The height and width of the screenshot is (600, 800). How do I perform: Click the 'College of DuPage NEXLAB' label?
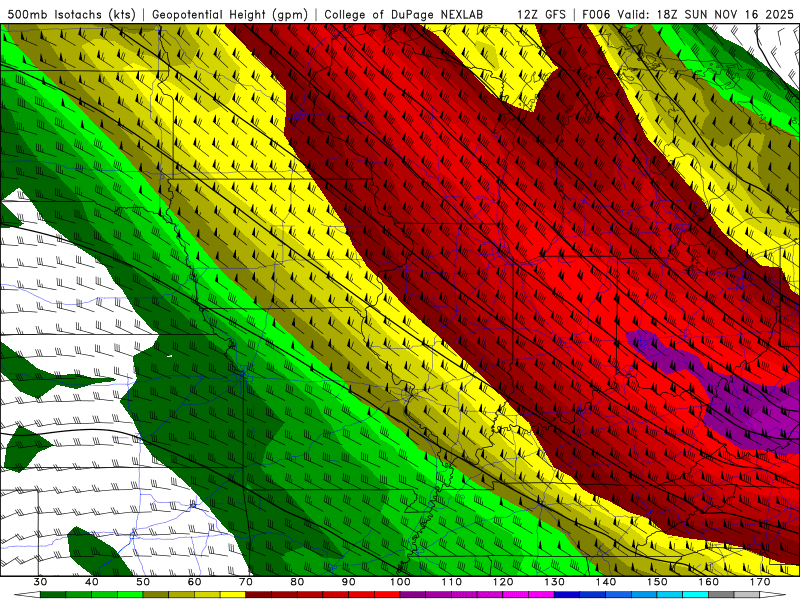404,14
